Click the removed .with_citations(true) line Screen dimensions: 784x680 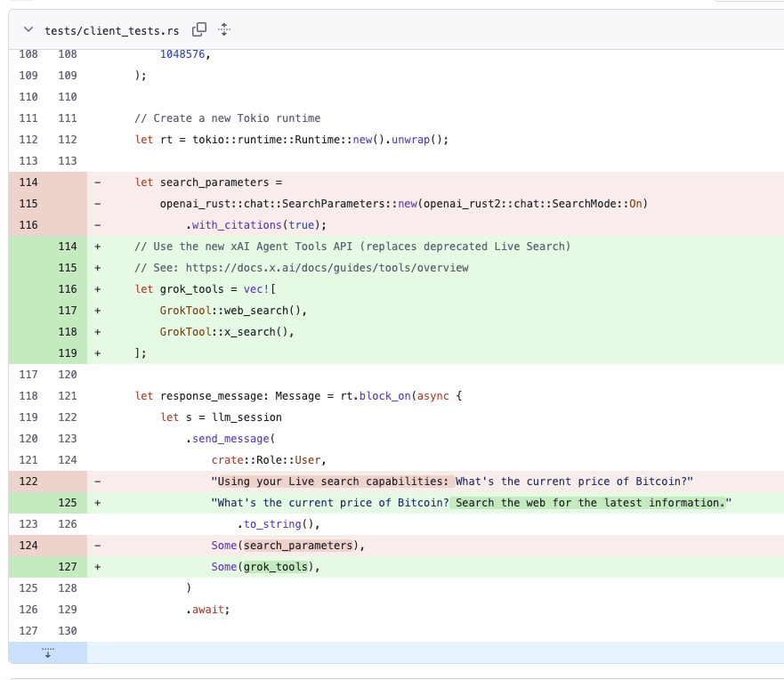pyautogui.click(x=256, y=225)
